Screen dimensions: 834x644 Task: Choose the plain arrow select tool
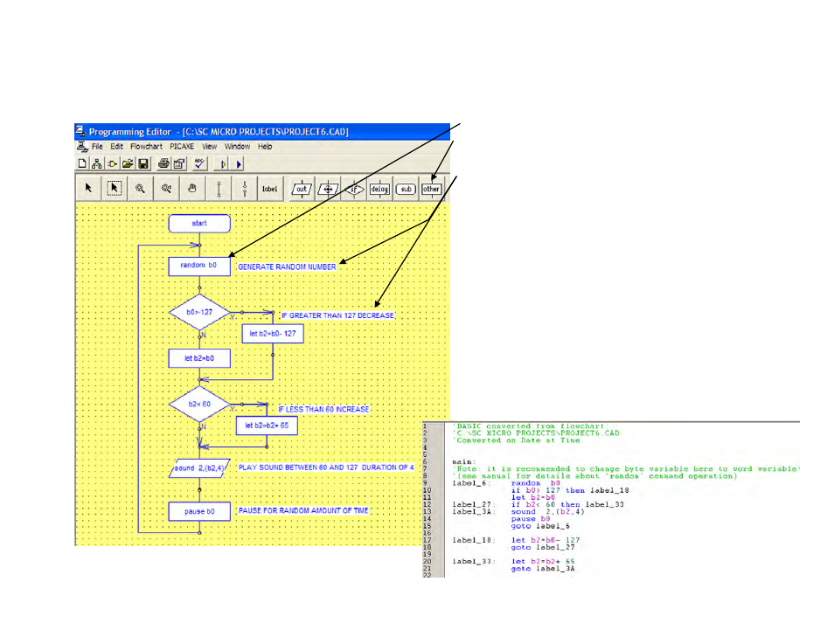(88, 188)
